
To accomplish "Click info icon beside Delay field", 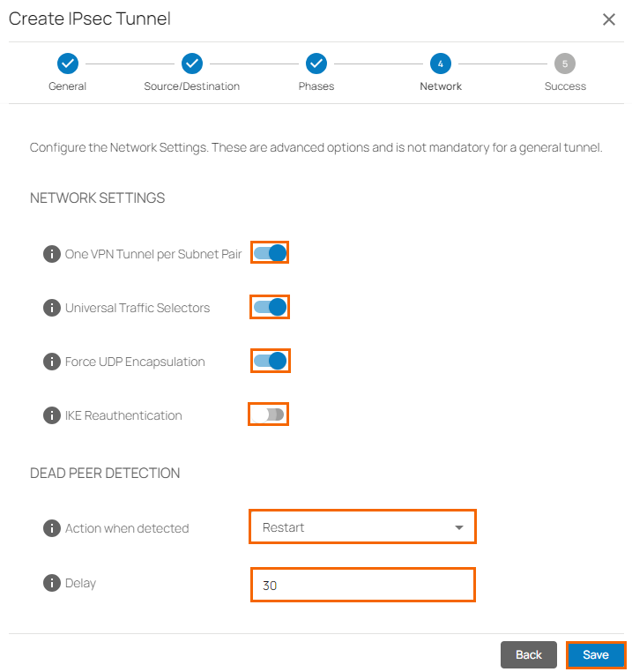I will (x=52, y=583).
